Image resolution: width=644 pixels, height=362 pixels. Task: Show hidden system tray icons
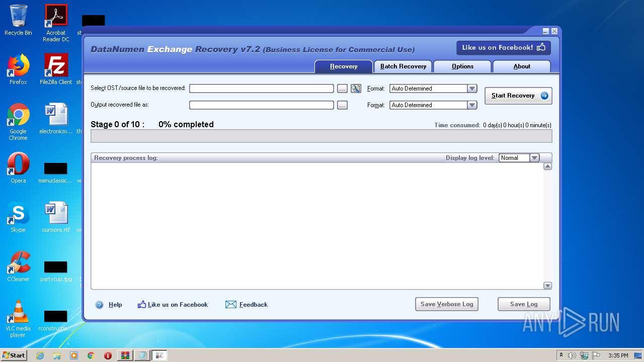(561, 355)
